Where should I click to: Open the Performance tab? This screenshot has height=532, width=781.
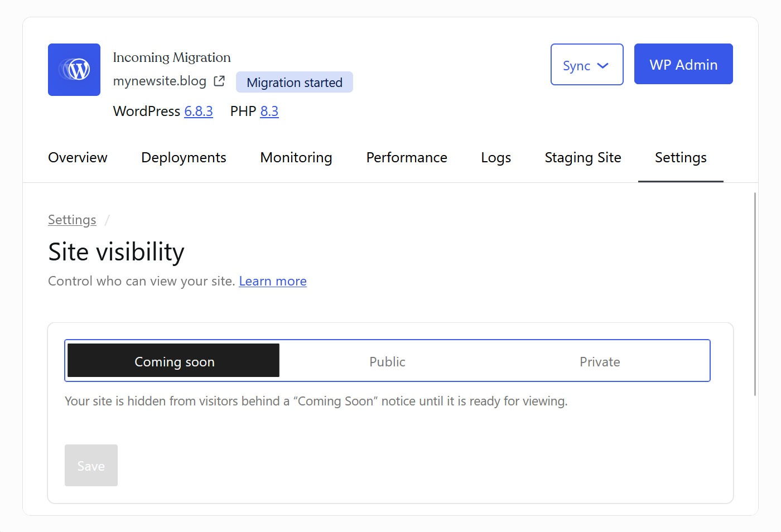coord(406,158)
